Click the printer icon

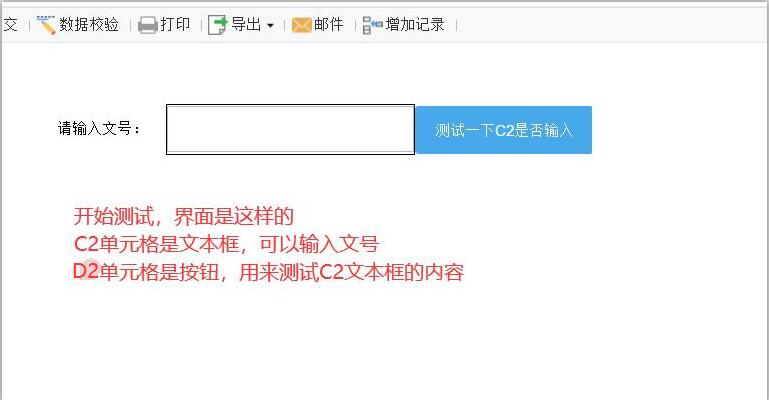(148, 25)
